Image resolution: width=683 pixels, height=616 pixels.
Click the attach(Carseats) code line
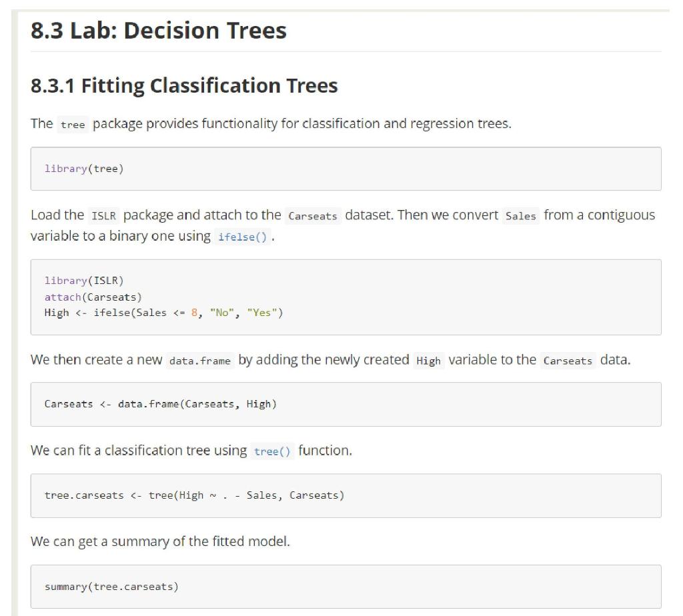(x=93, y=297)
